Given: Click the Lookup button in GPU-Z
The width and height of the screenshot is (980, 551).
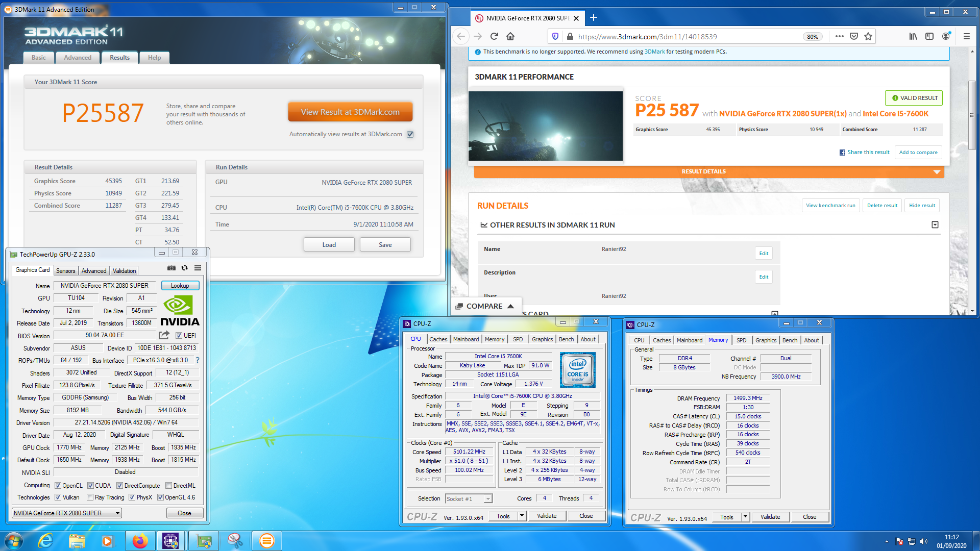Looking at the screenshot, I should pos(180,286).
